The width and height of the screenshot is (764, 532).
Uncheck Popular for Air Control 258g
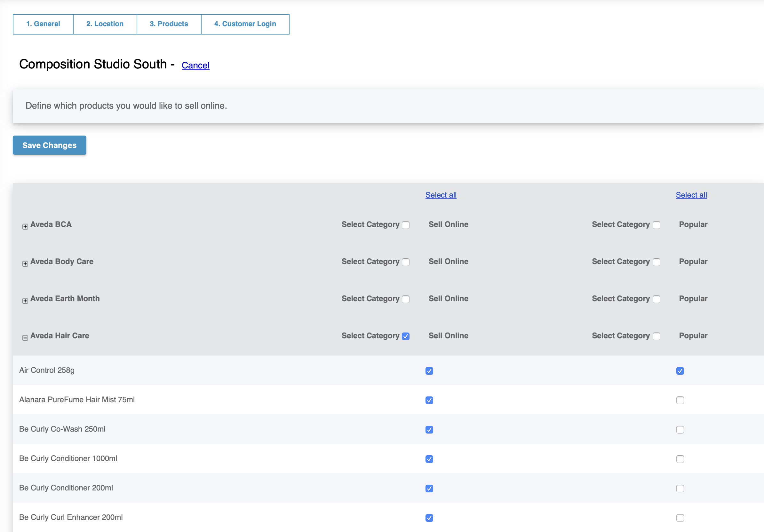coord(680,371)
